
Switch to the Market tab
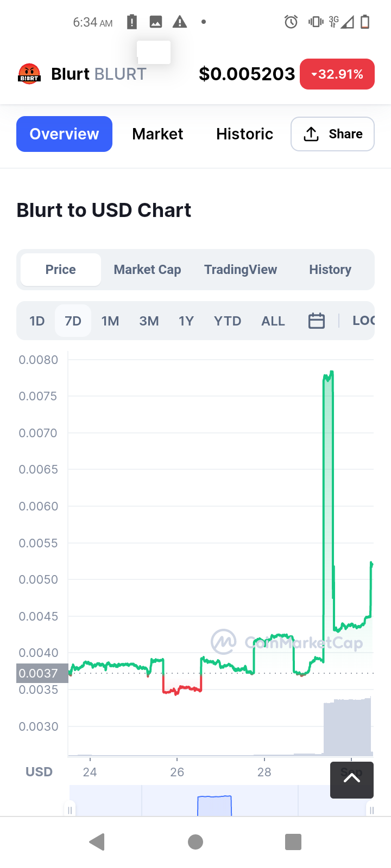(x=157, y=134)
